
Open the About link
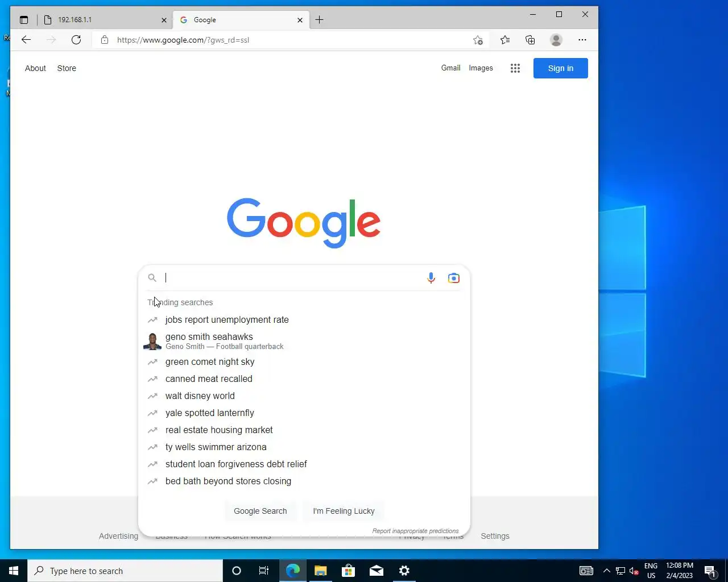35,68
